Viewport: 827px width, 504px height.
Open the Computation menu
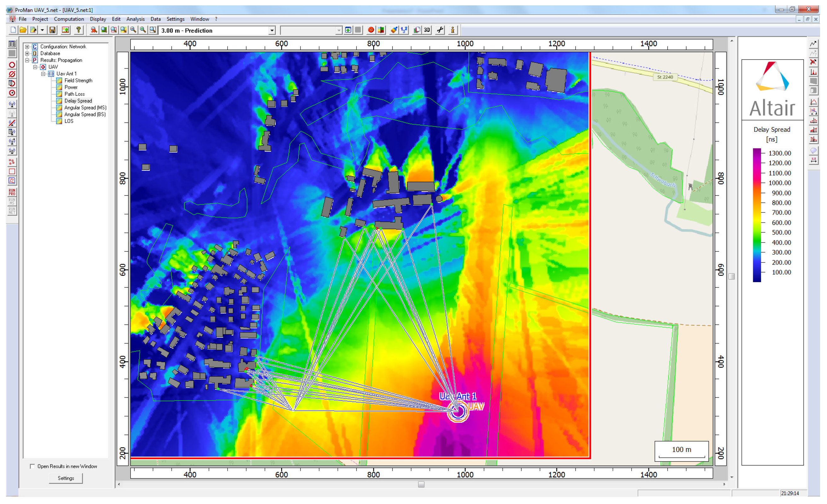coord(69,19)
